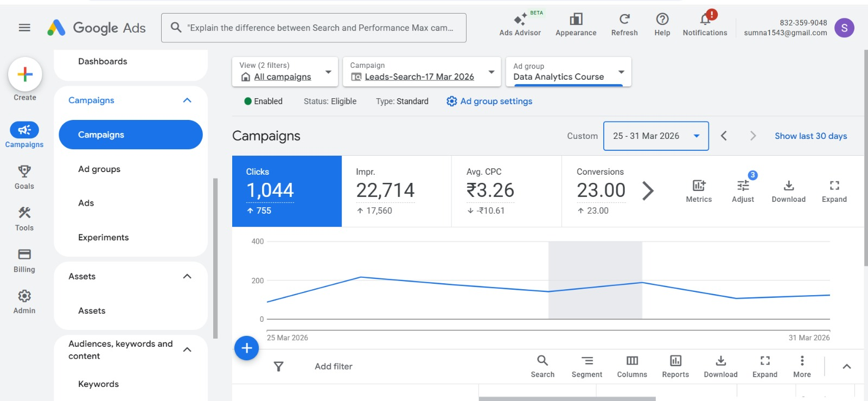Open Notifications bell
868x401 pixels.
point(705,24)
